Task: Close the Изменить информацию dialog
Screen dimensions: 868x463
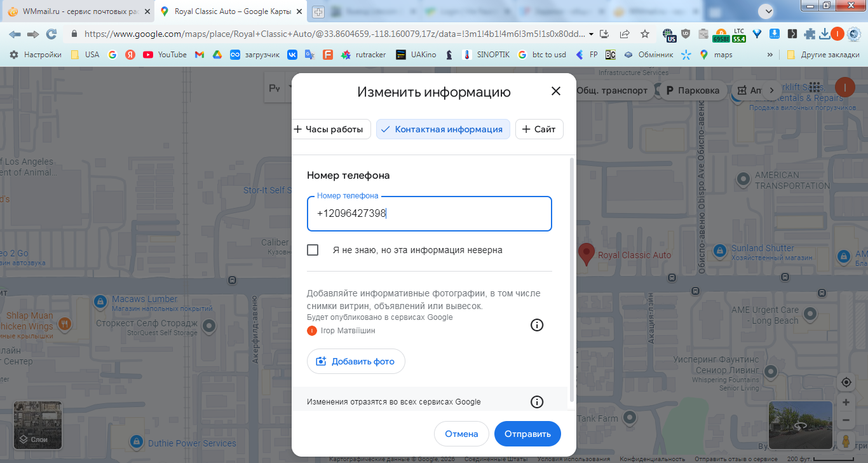Action: pos(556,91)
